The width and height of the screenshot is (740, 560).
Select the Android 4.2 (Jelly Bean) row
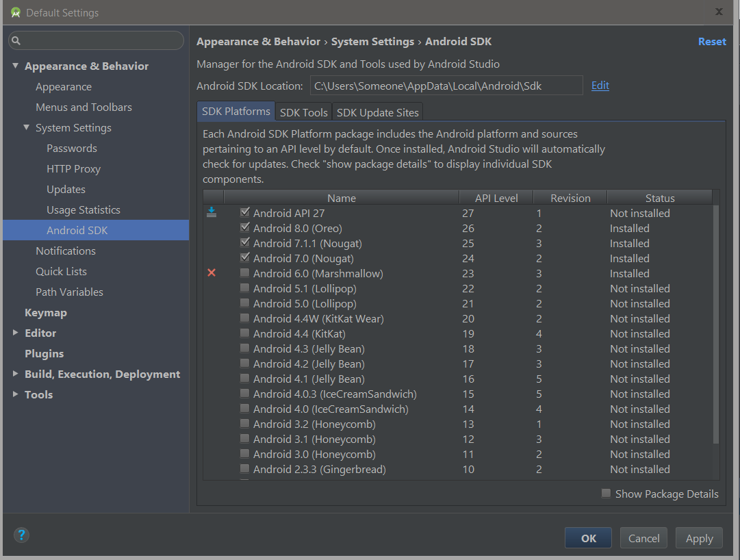click(458, 364)
